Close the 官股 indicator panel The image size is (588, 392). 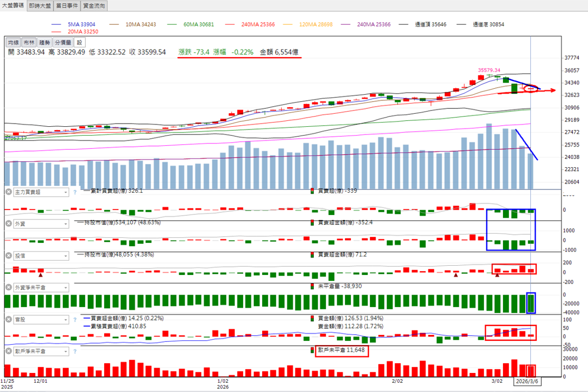click(9, 319)
